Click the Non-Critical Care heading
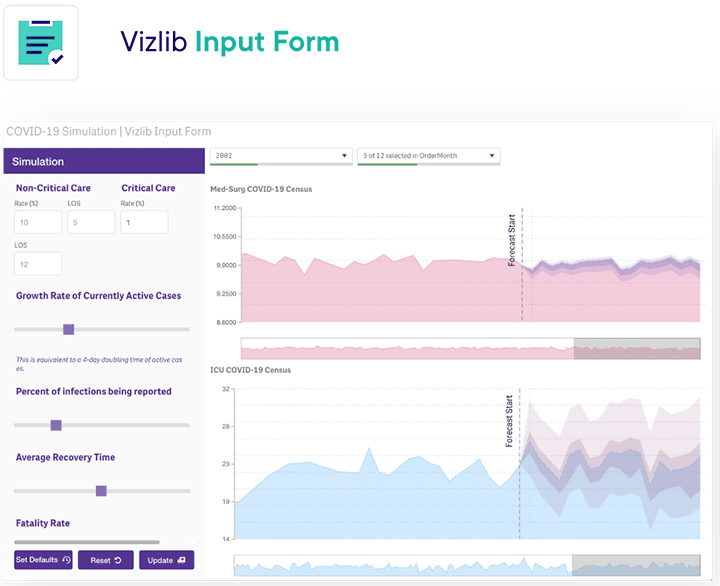The height and width of the screenshot is (586, 720). (53, 188)
